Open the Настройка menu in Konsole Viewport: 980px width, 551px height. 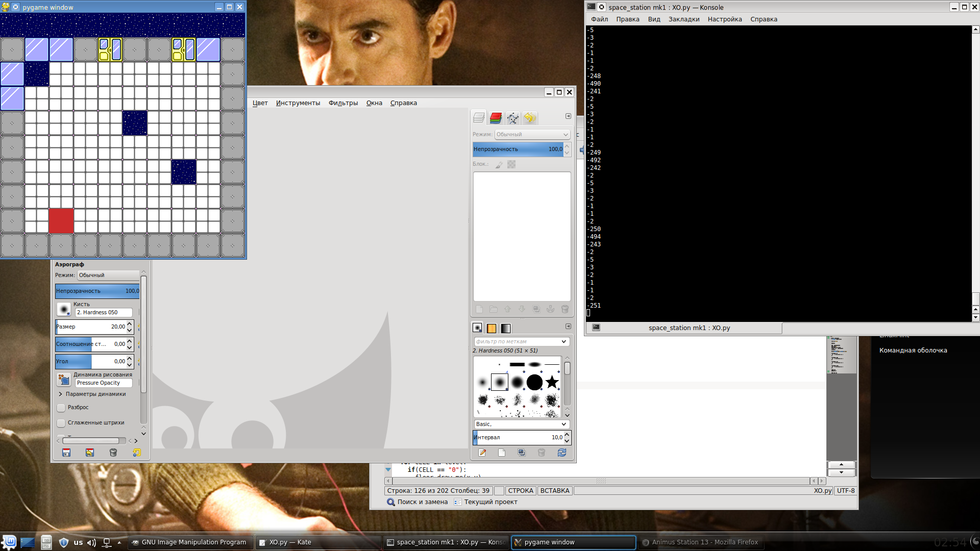pyautogui.click(x=725, y=19)
